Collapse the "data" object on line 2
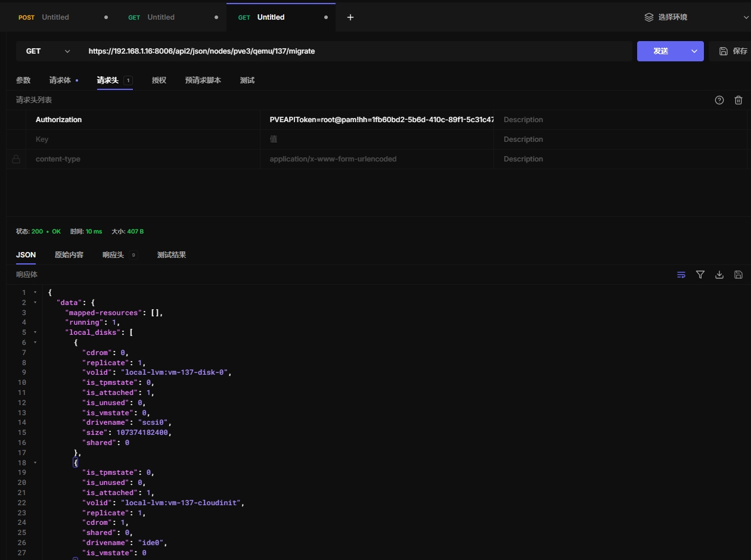This screenshot has width=751, height=560. coord(35,303)
